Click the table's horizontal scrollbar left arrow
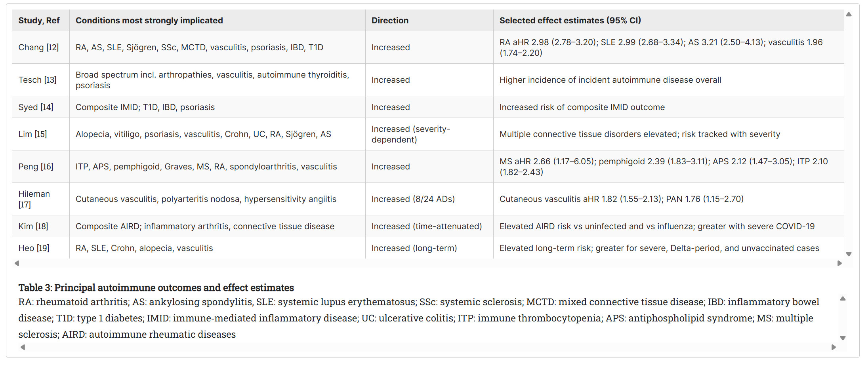Screen dimensions: 868x365 click(x=17, y=263)
